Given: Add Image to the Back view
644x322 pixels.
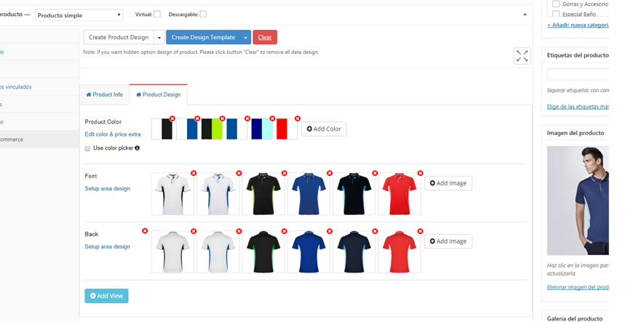Looking at the screenshot, I should pyautogui.click(x=448, y=241).
